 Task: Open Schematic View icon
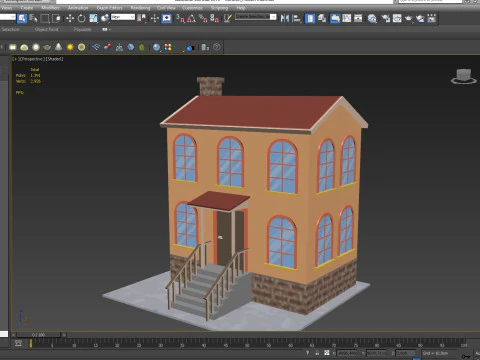(x=358, y=18)
